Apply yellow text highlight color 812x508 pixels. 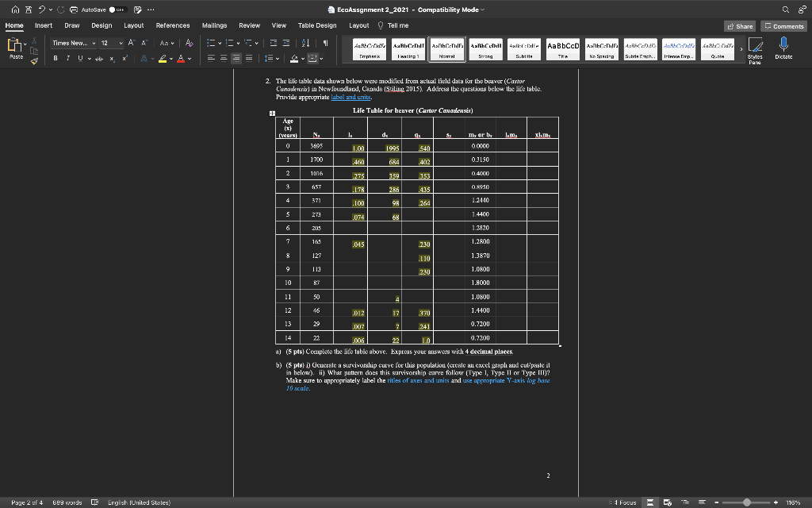tap(163, 59)
